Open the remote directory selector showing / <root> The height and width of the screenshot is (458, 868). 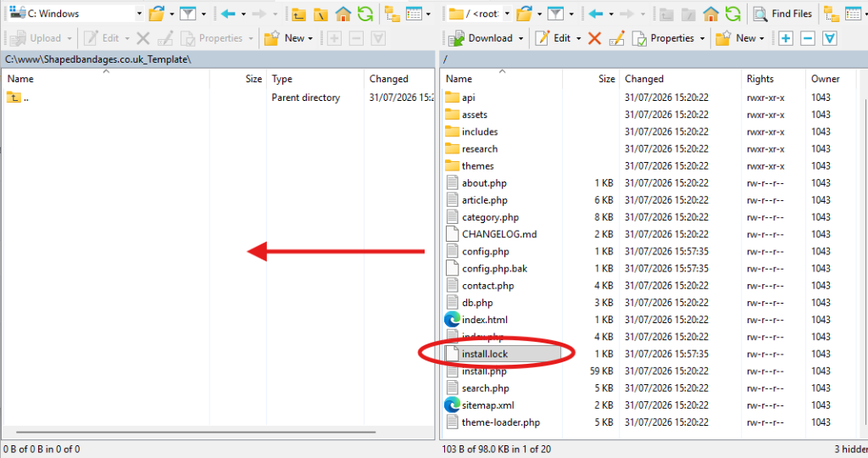click(x=480, y=14)
